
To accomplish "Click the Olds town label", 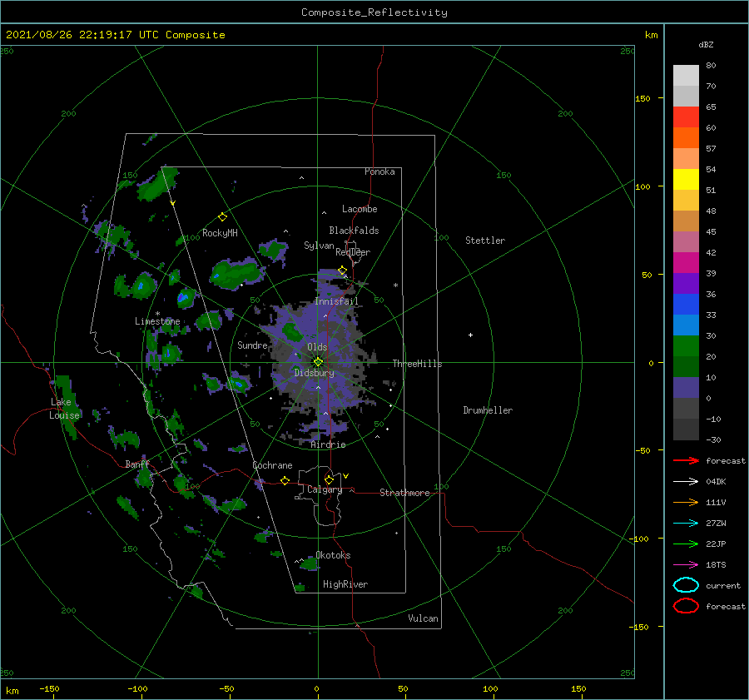I will (x=317, y=347).
